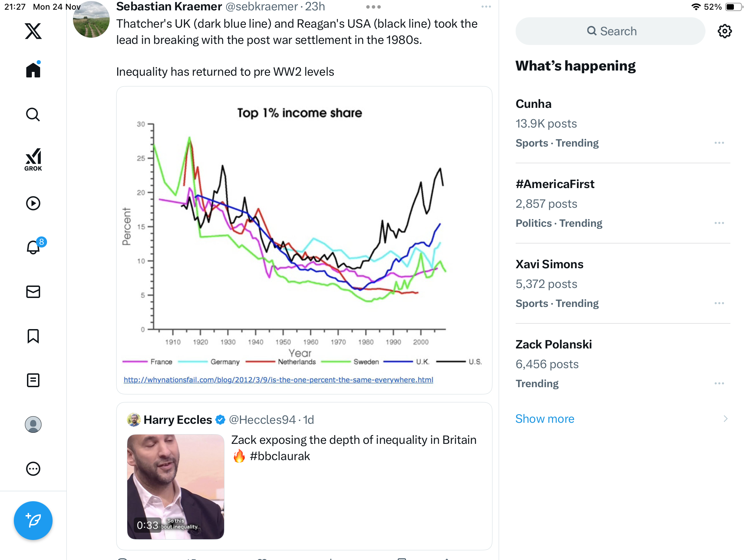Focus the Search field
This screenshot has width=747, height=560.
click(x=610, y=31)
